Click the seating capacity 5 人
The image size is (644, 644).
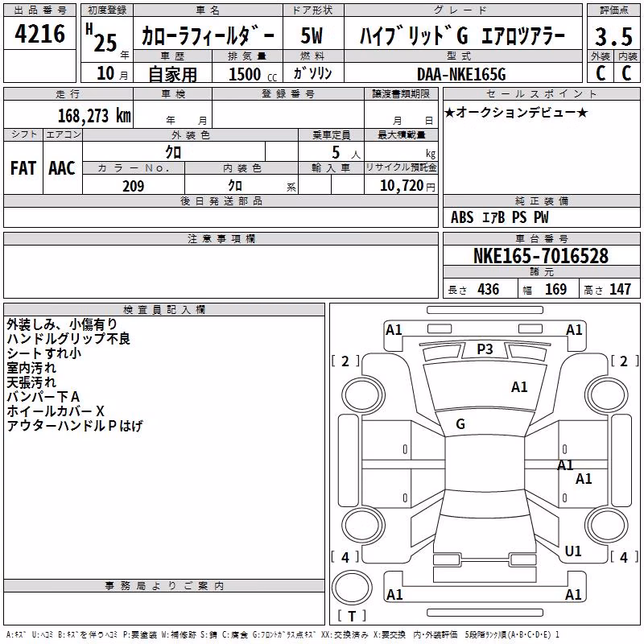346,153
